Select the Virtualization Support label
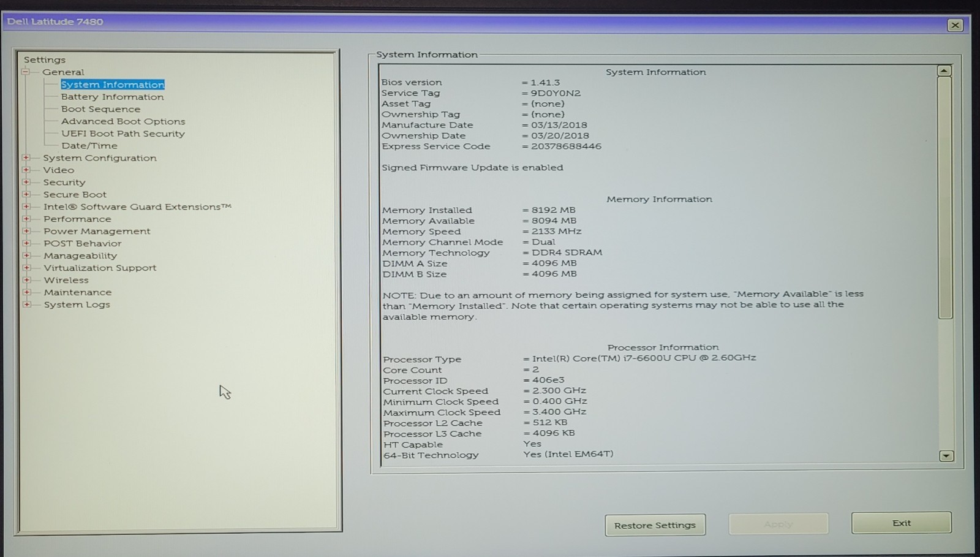Image resolution: width=980 pixels, height=557 pixels. (100, 268)
